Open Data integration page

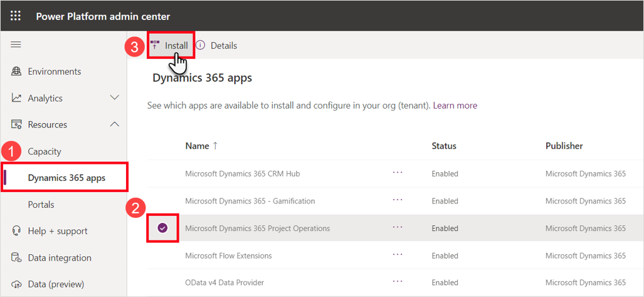[60, 258]
